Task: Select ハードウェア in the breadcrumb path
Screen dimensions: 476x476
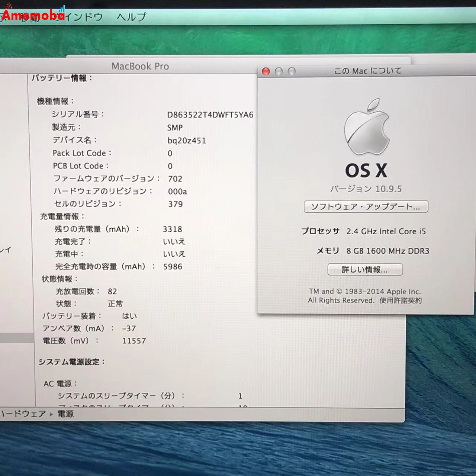Action: 22,414
